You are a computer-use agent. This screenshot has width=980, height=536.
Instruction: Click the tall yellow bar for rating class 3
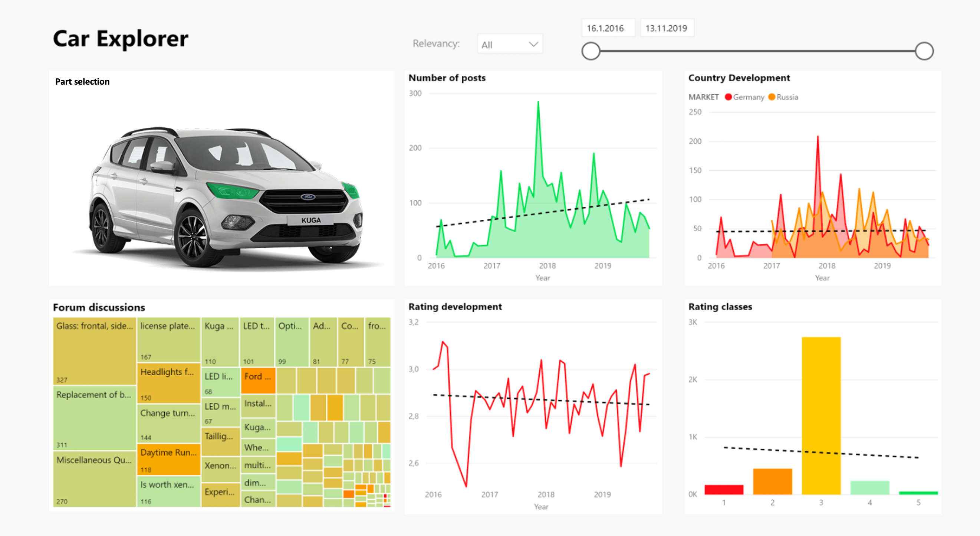click(x=821, y=416)
